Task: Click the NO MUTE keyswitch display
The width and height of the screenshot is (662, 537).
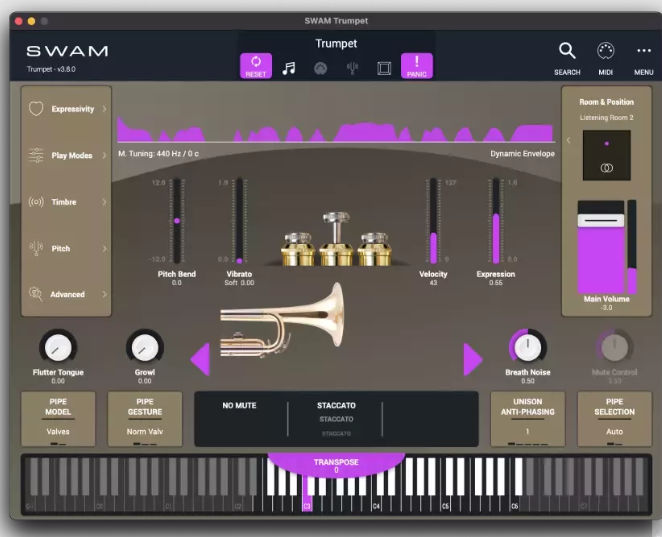Action: (x=239, y=406)
